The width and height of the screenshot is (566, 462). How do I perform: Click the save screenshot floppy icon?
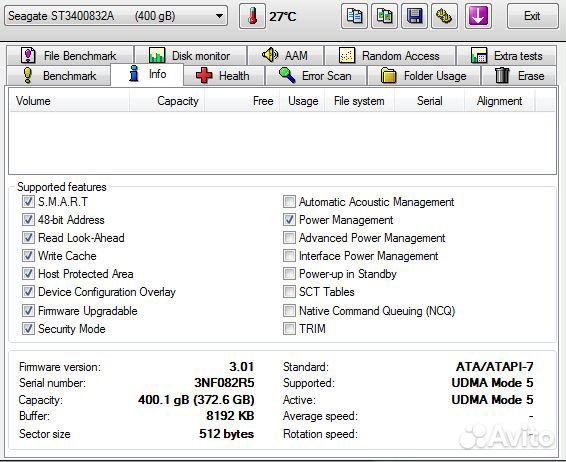pyautogui.click(x=414, y=16)
